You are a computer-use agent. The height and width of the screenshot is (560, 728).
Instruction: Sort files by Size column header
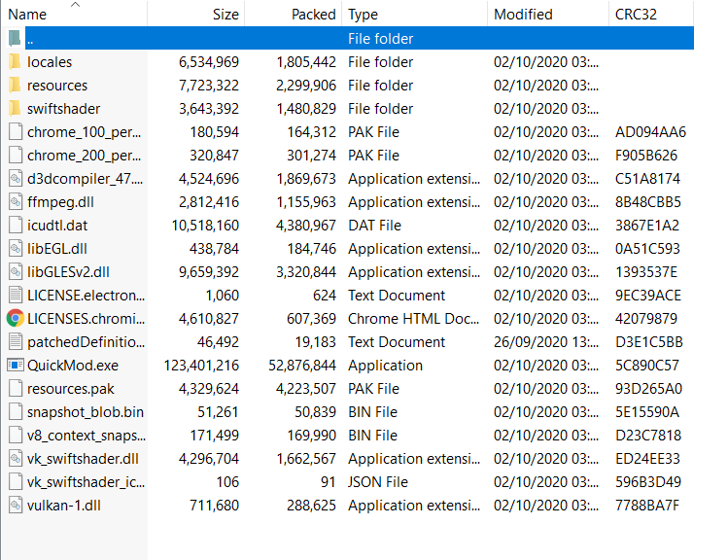point(225,15)
